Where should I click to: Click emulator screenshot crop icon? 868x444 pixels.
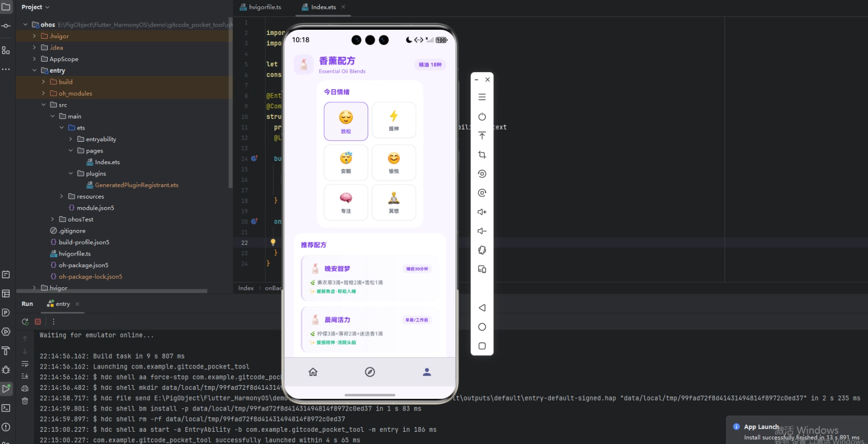pyautogui.click(x=482, y=155)
